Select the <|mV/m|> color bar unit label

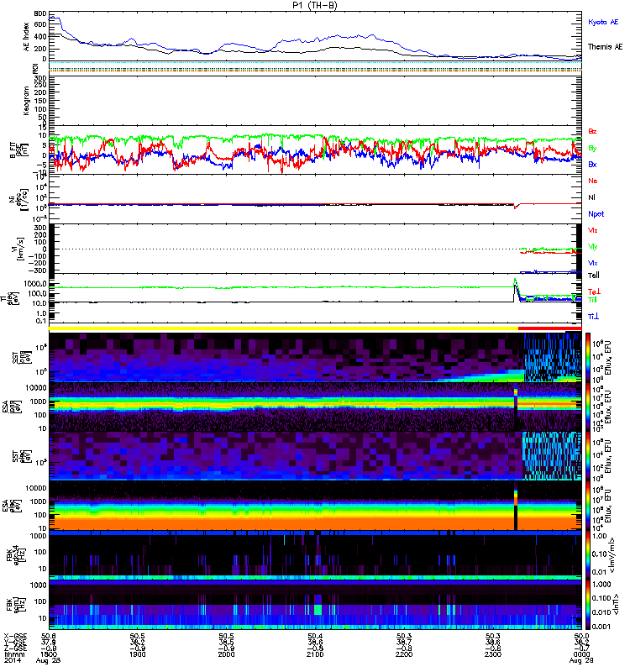(612, 555)
